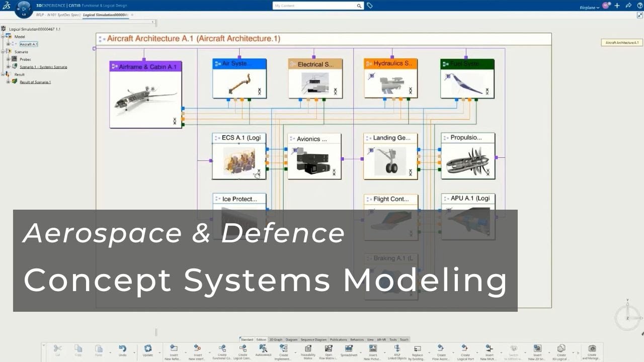Add a new document tab with plus
Screen dimensions: 644x362
(x=132, y=15)
